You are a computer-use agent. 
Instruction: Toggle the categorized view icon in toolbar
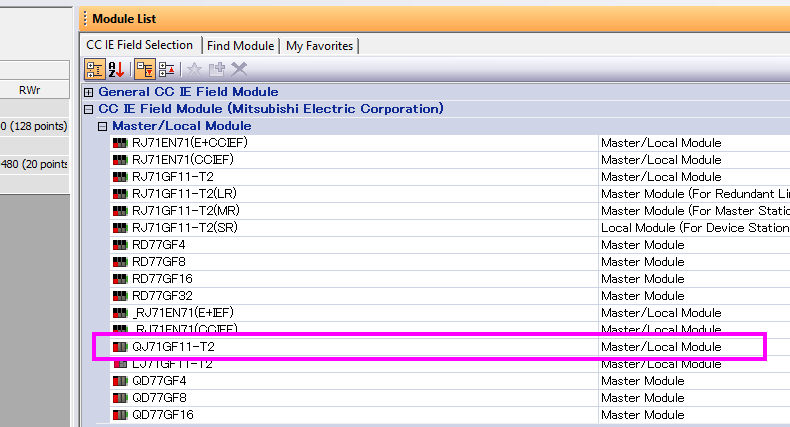94,69
